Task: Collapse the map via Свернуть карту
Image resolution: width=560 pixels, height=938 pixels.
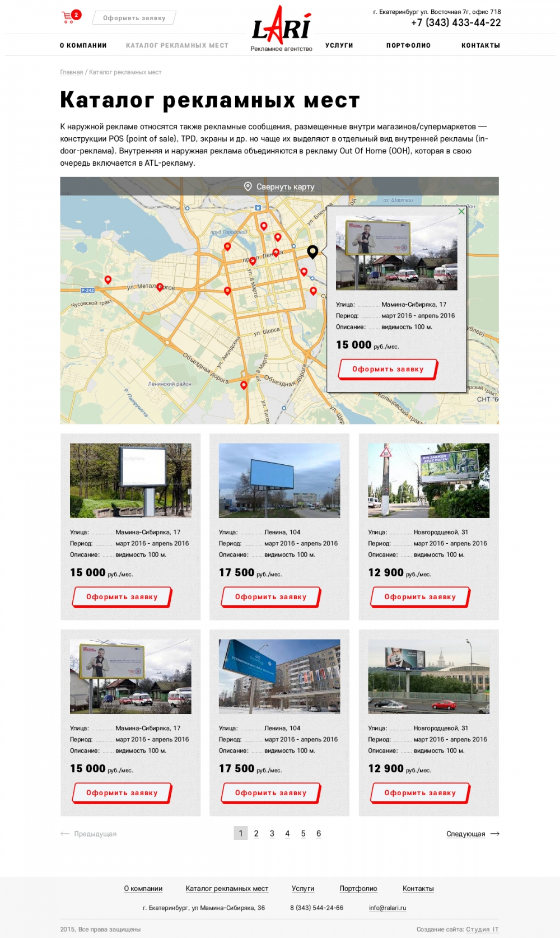Action: (x=285, y=186)
